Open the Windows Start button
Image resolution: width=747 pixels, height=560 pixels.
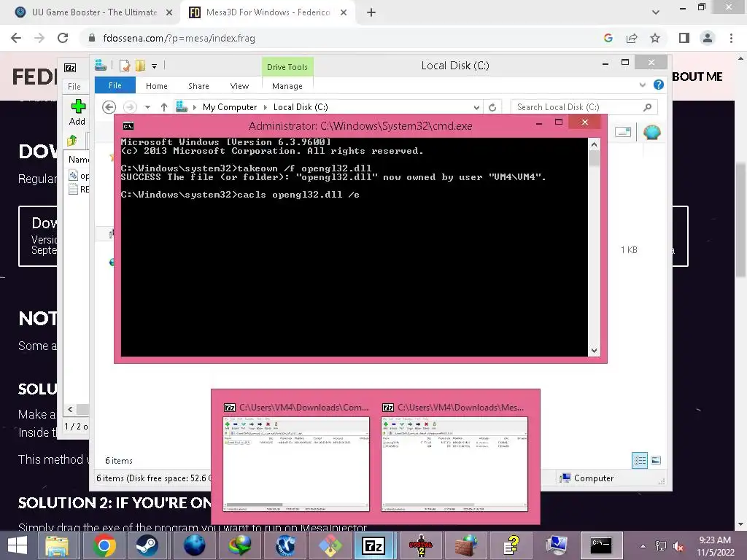pyautogui.click(x=18, y=545)
